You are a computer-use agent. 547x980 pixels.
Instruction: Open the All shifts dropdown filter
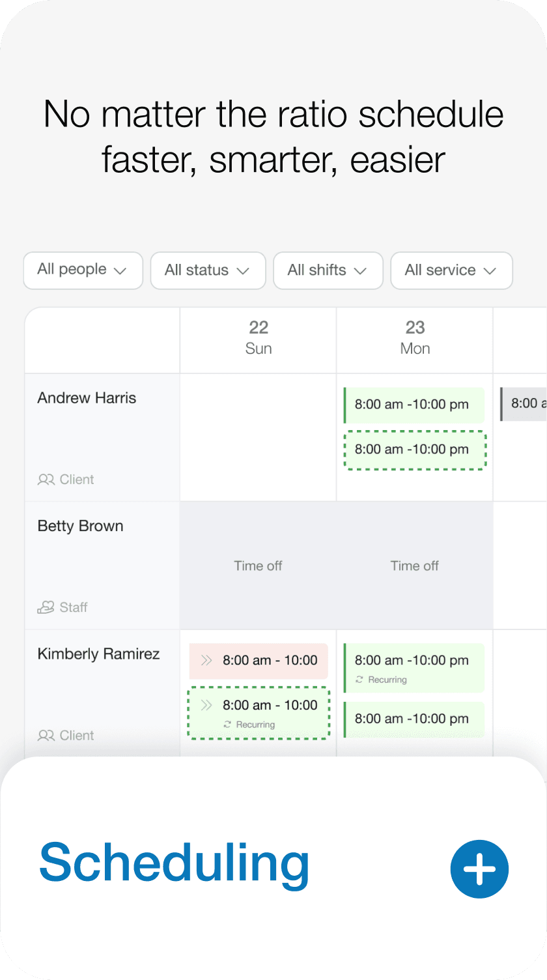(x=328, y=270)
